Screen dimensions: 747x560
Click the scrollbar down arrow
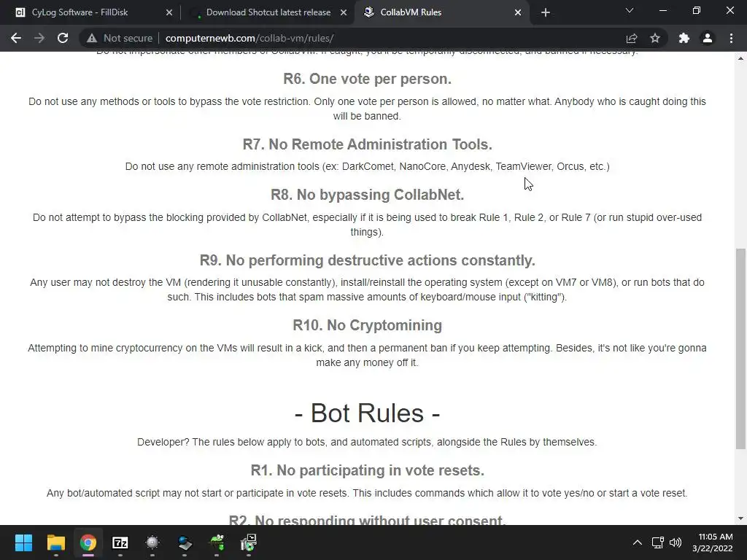(740, 518)
